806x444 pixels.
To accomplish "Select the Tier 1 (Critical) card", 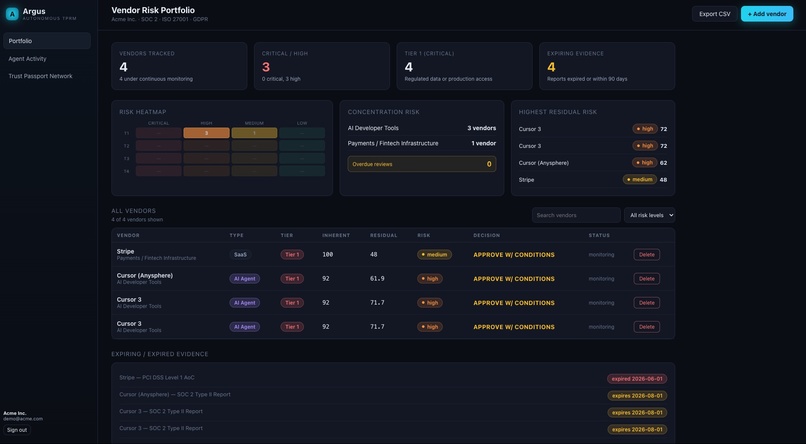I will pyautogui.click(x=464, y=66).
